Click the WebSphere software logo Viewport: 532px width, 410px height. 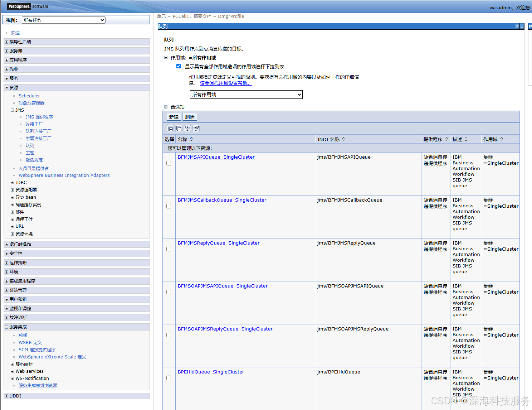[28, 6]
